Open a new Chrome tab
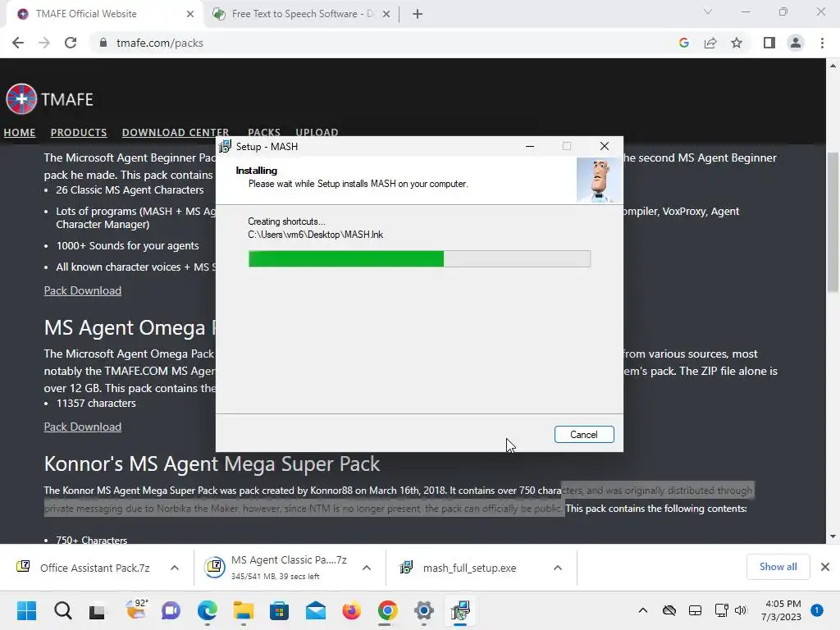This screenshot has height=630, width=840. click(x=418, y=14)
